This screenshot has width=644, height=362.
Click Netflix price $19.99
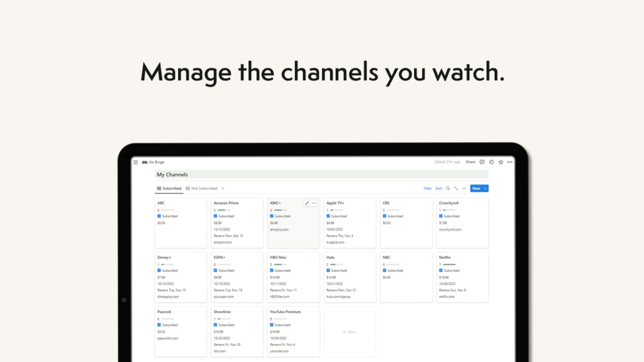pyautogui.click(x=443, y=277)
